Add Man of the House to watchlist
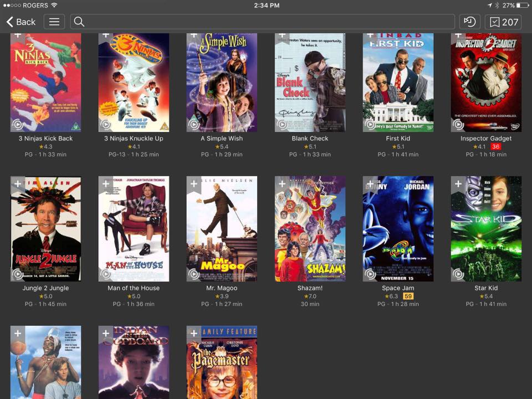The image size is (532, 399). 105,184
